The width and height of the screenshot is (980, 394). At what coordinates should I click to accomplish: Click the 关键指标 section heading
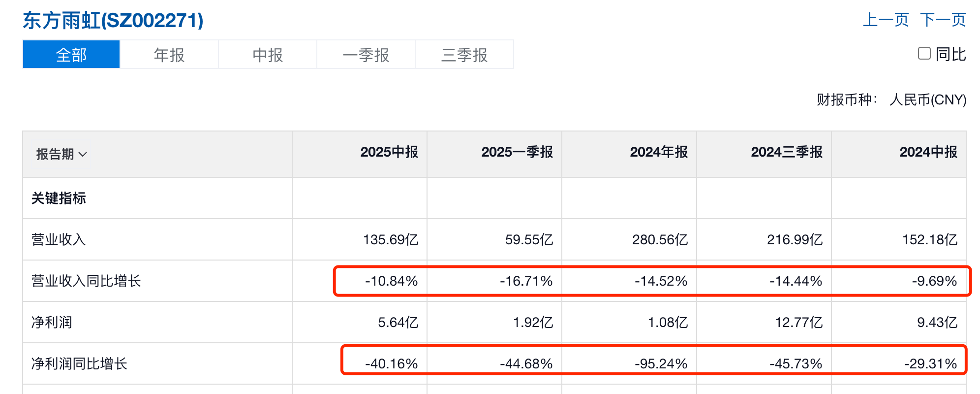(x=59, y=198)
